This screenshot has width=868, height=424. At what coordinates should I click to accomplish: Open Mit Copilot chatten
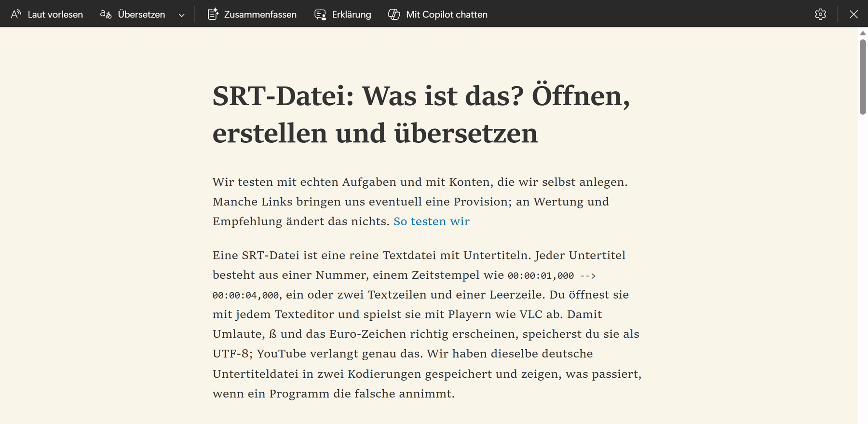438,14
